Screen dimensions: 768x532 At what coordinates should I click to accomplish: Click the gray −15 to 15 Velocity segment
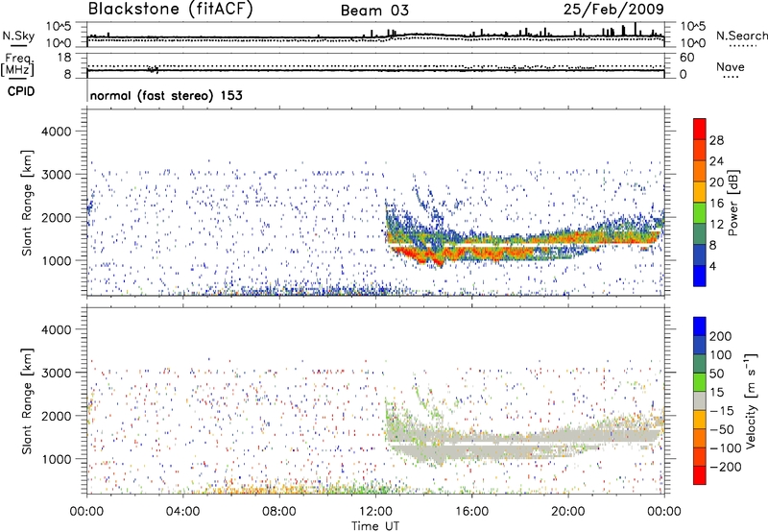click(700, 400)
